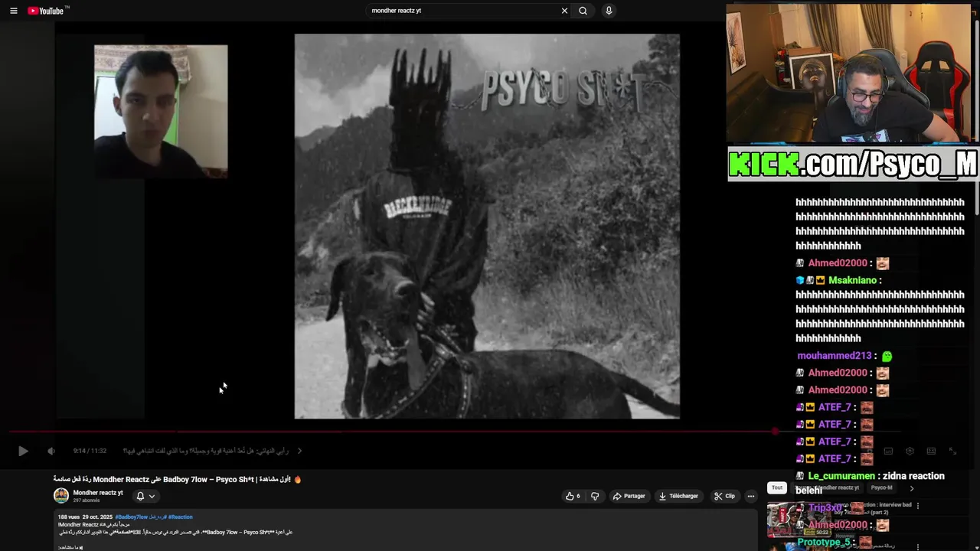This screenshot has width=980, height=551.
Task: Mute the video via speaker icon
Action: [51, 452]
